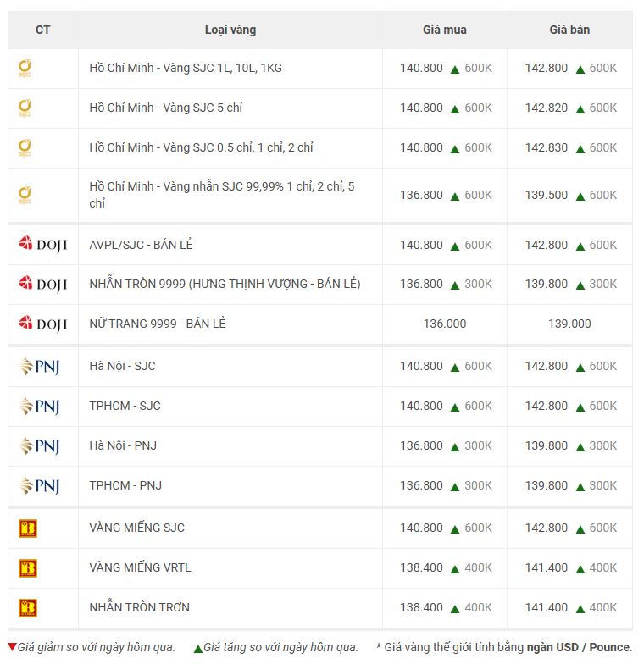Screen dimensions: 644x664
Task: Click the 139.500 sell price value
Action: (x=547, y=195)
